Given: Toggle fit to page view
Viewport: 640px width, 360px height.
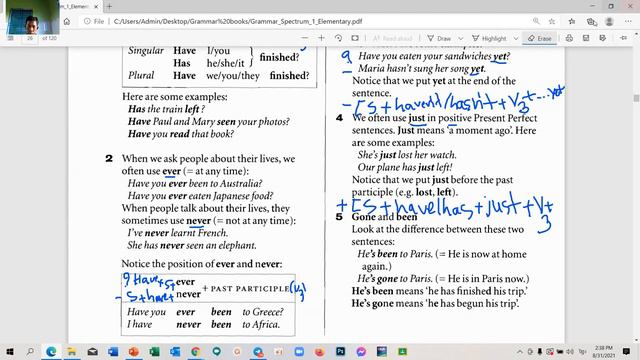Looking at the screenshot, I should click(x=355, y=38).
